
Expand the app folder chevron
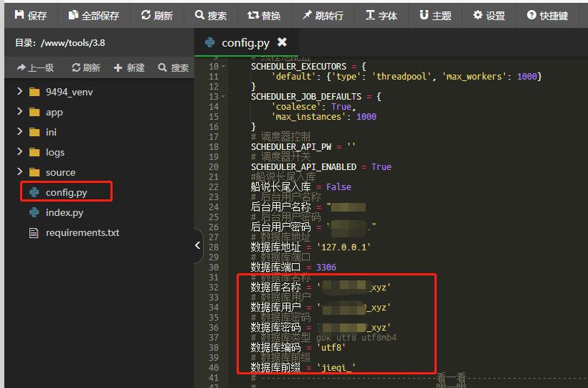click(x=19, y=112)
